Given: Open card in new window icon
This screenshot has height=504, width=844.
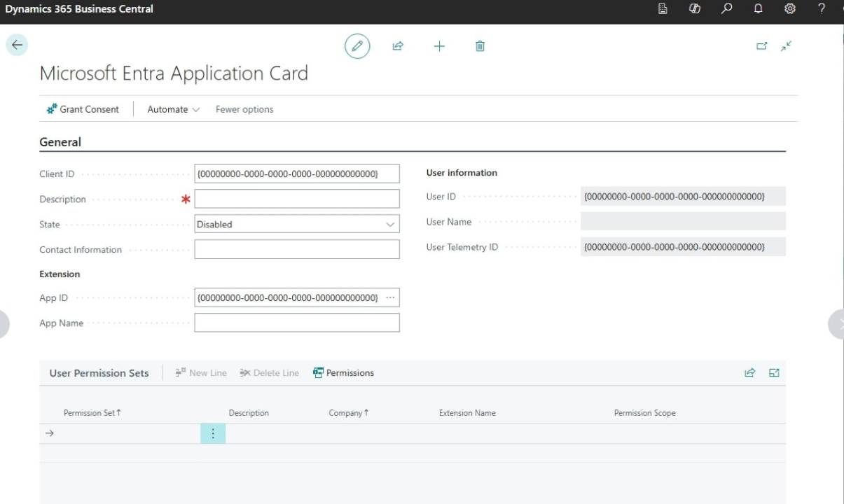Looking at the screenshot, I should (761, 46).
